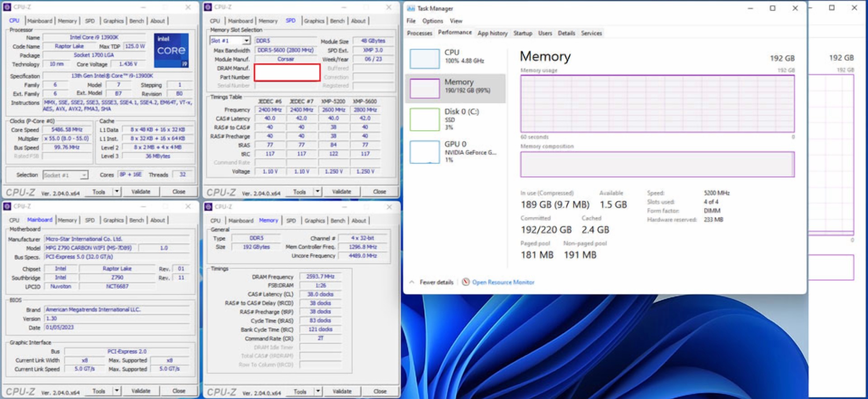Switch to the Details tab in Task Manager
Image resolution: width=868 pixels, height=399 pixels.
[x=566, y=33]
